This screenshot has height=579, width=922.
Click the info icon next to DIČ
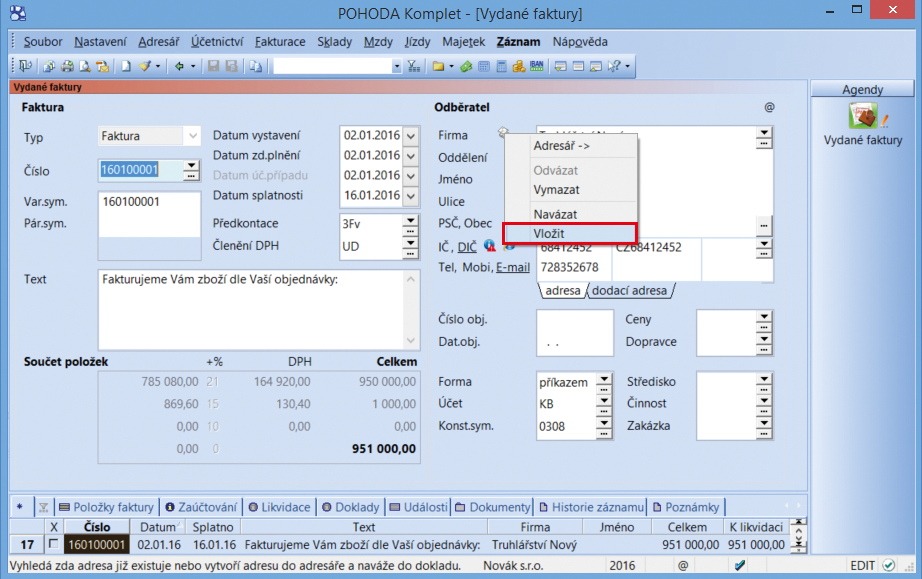[489, 246]
